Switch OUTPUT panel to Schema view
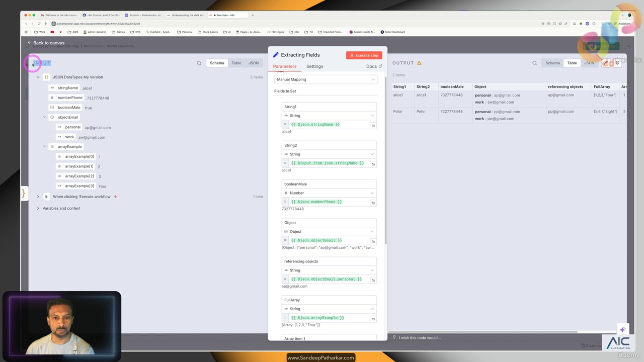Viewport: 644px width, 362px height. [552, 63]
